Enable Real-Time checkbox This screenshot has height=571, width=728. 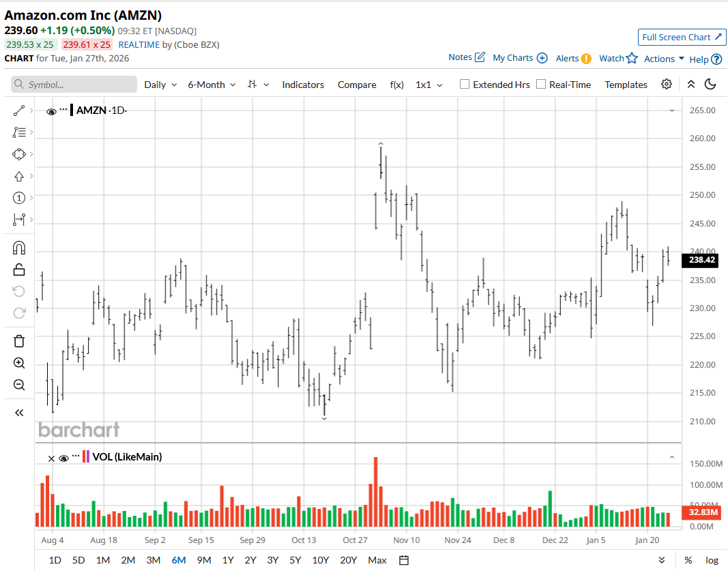[541, 84]
